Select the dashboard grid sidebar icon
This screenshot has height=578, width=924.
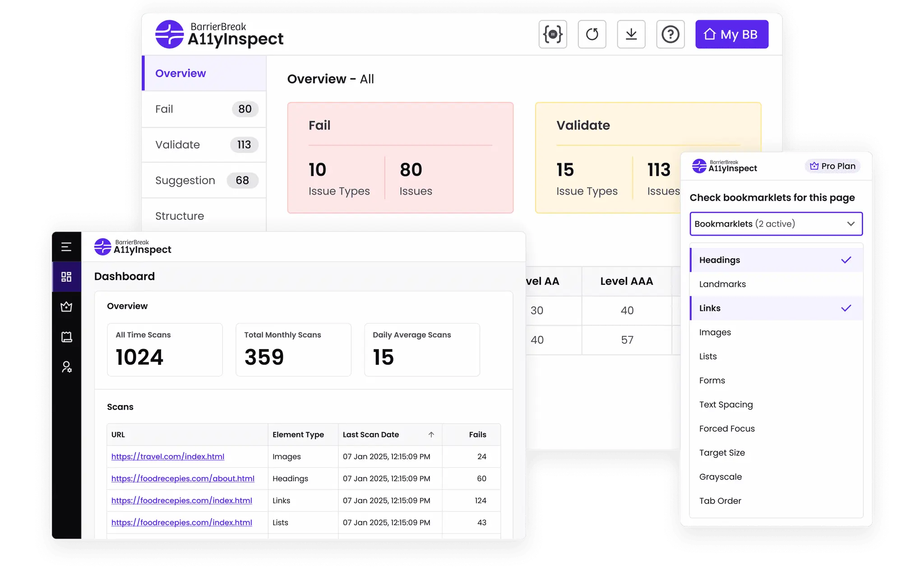(x=66, y=277)
